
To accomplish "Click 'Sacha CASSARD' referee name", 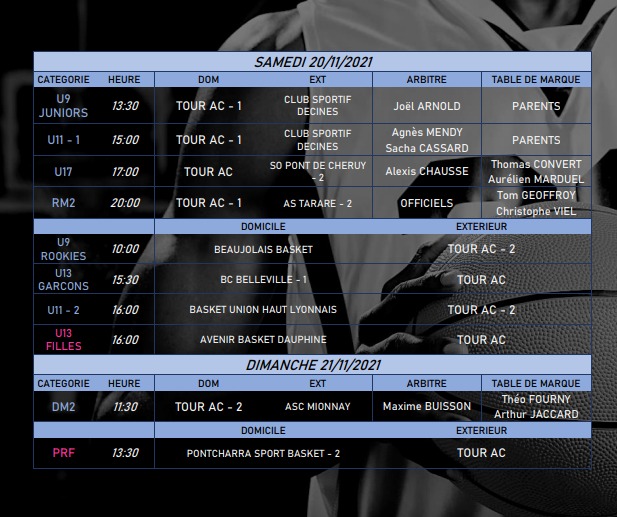I will click(x=427, y=148).
